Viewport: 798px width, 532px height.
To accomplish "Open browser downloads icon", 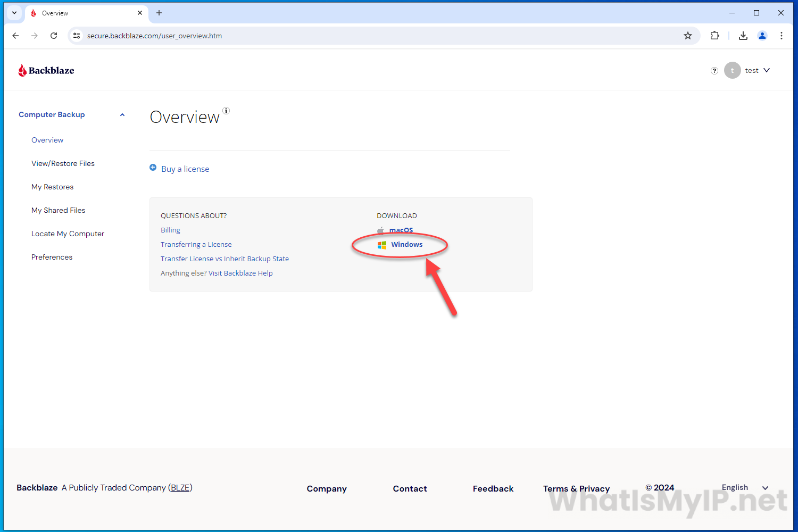I will (743, 36).
